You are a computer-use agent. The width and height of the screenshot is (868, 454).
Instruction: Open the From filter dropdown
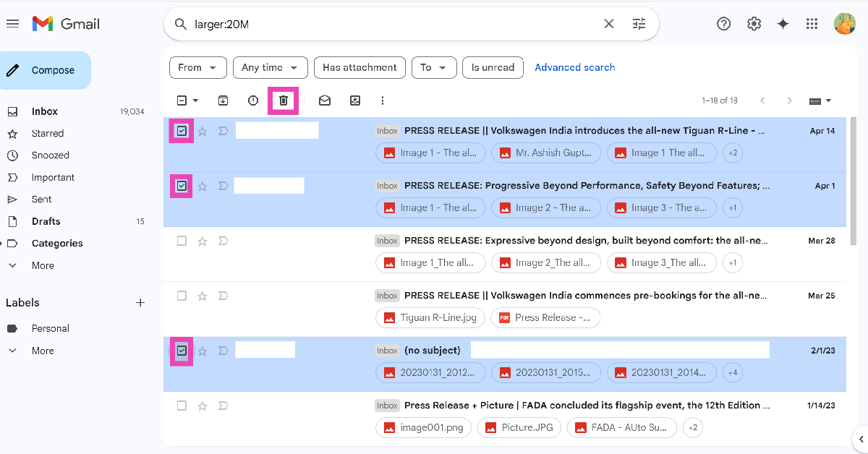pos(197,67)
